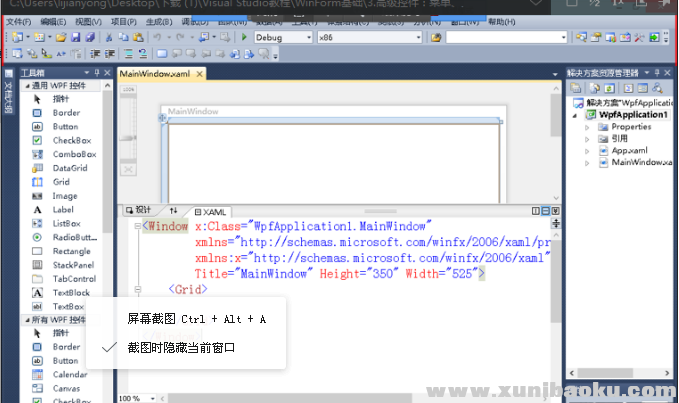Image resolution: width=679 pixels, height=403 pixels.
Task: Click the Start Debugging play icon
Action: [x=245, y=37]
